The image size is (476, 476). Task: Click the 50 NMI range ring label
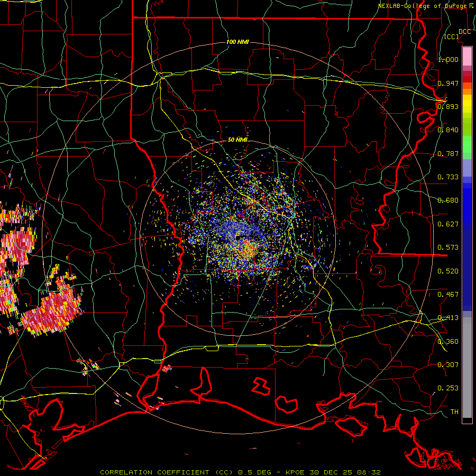[237, 140]
